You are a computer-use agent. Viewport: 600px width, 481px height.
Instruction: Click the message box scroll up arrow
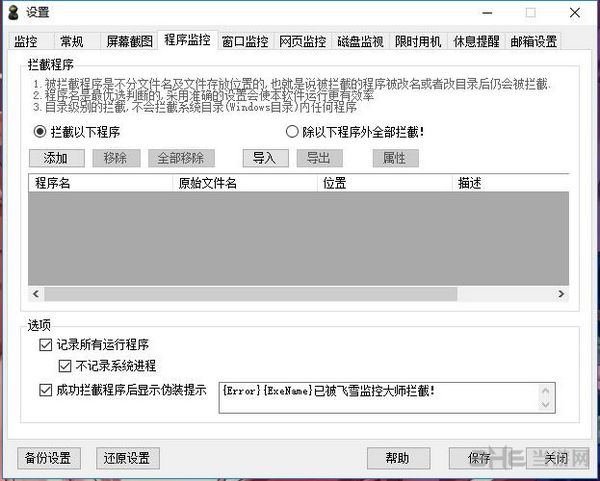(546, 391)
